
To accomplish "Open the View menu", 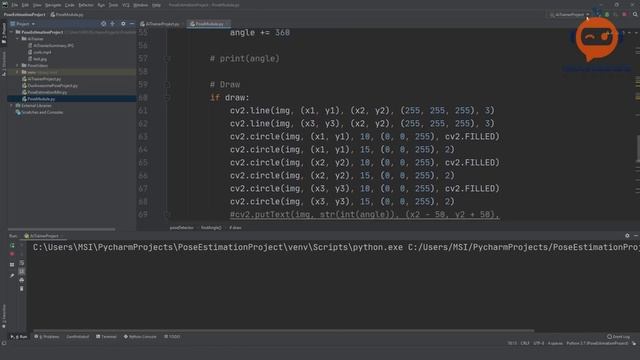I will 37,5.
